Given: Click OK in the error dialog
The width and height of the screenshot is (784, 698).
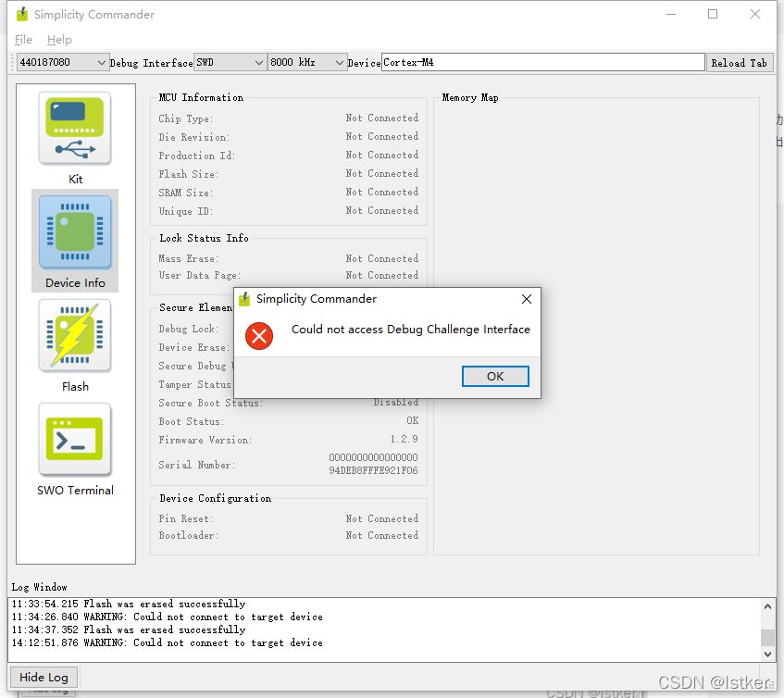Looking at the screenshot, I should (495, 377).
